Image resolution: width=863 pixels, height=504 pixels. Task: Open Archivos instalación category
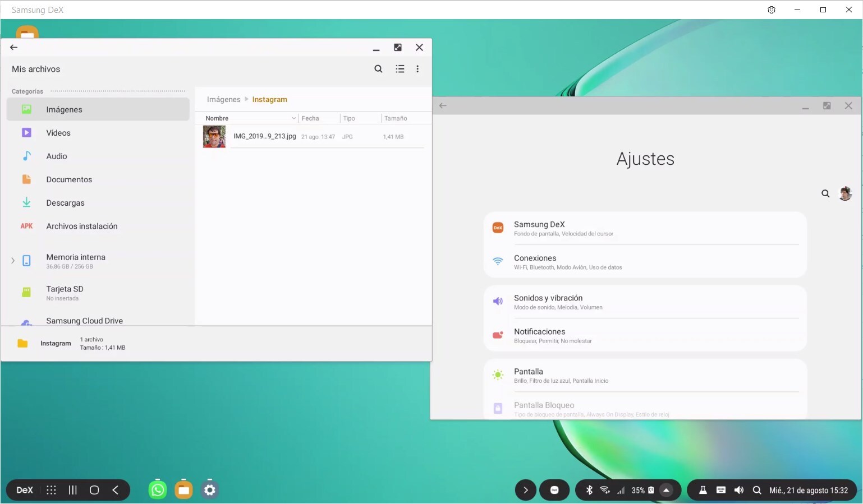(x=98, y=226)
